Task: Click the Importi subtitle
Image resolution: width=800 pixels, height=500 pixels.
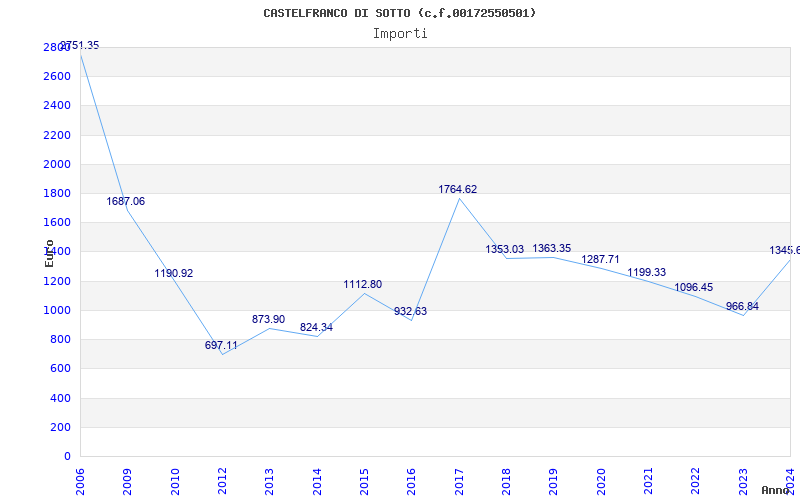Action: coord(400,34)
